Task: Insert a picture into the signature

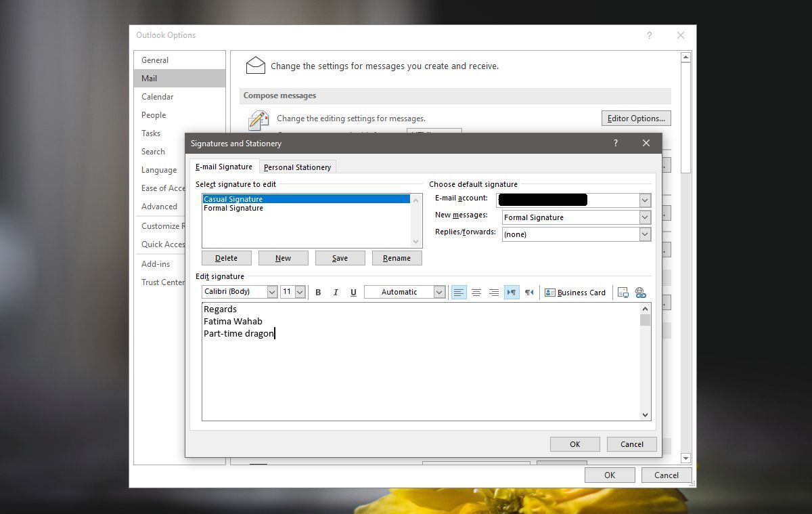Action: [624, 292]
